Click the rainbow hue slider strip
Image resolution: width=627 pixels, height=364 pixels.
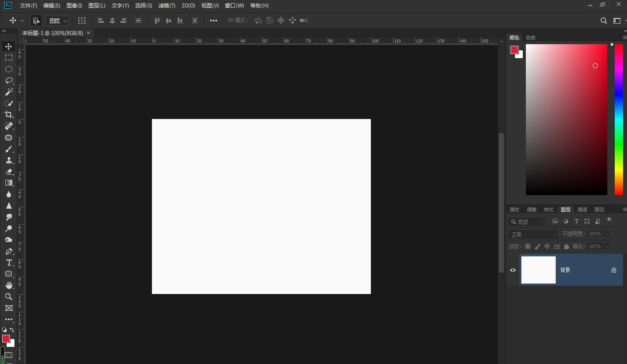pyautogui.click(x=619, y=119)
